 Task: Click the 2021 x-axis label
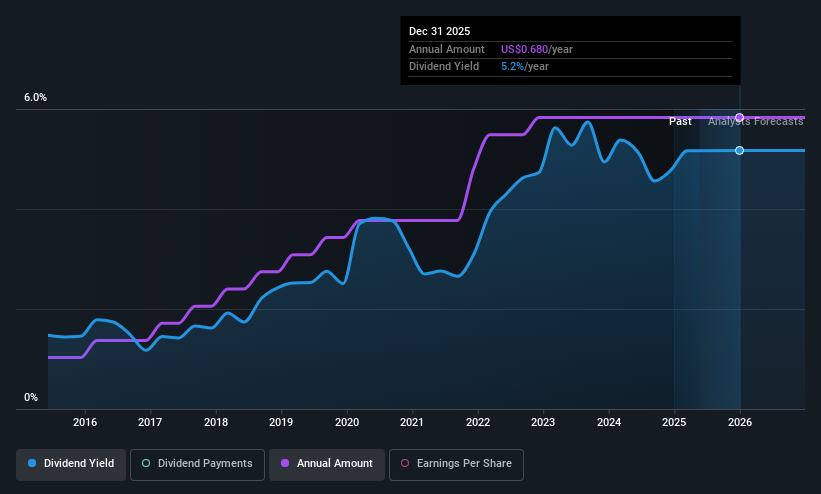[412, 422]
